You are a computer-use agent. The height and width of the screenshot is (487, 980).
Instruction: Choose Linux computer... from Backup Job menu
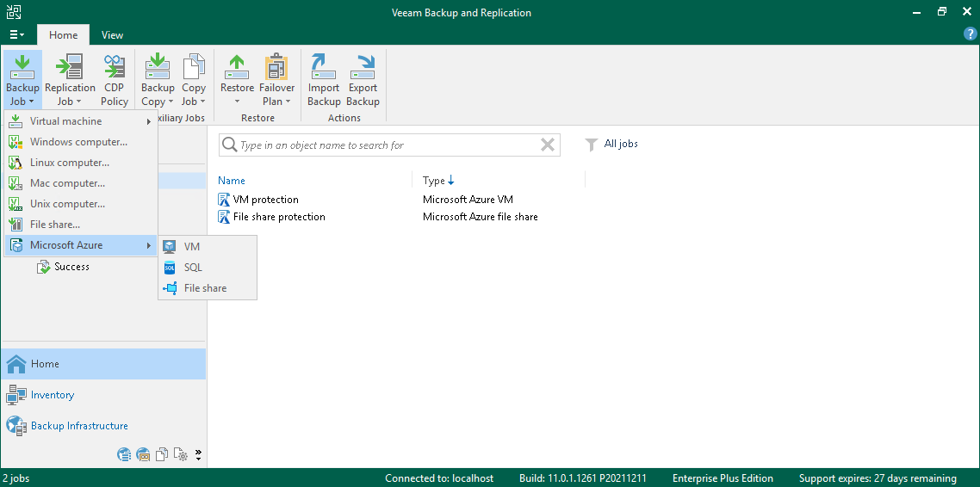coord(81,163)
